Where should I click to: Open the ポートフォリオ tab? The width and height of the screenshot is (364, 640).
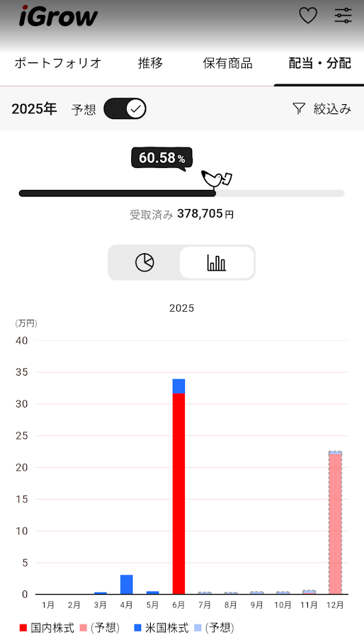58,63
